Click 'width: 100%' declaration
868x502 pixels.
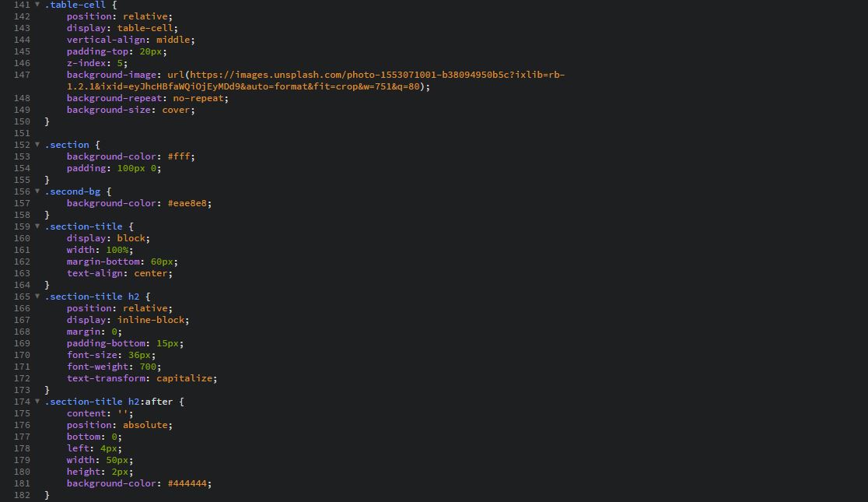click(x=100, y=250)
